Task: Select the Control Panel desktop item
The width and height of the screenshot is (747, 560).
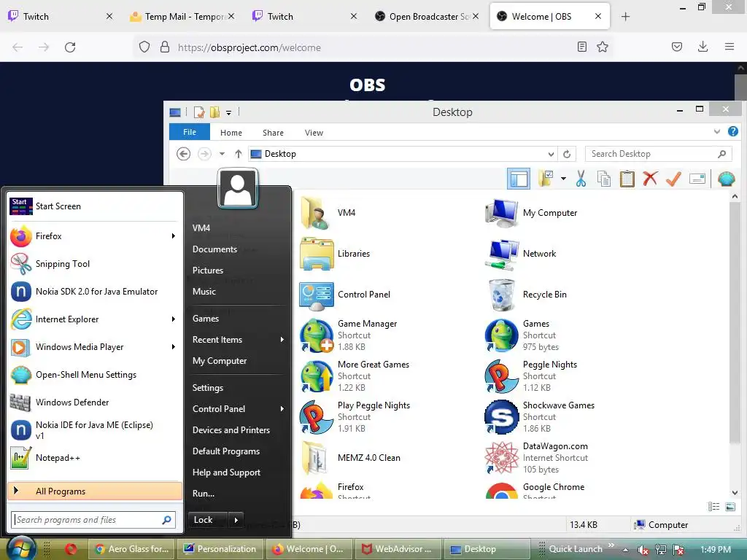Action: coord(345,295)
